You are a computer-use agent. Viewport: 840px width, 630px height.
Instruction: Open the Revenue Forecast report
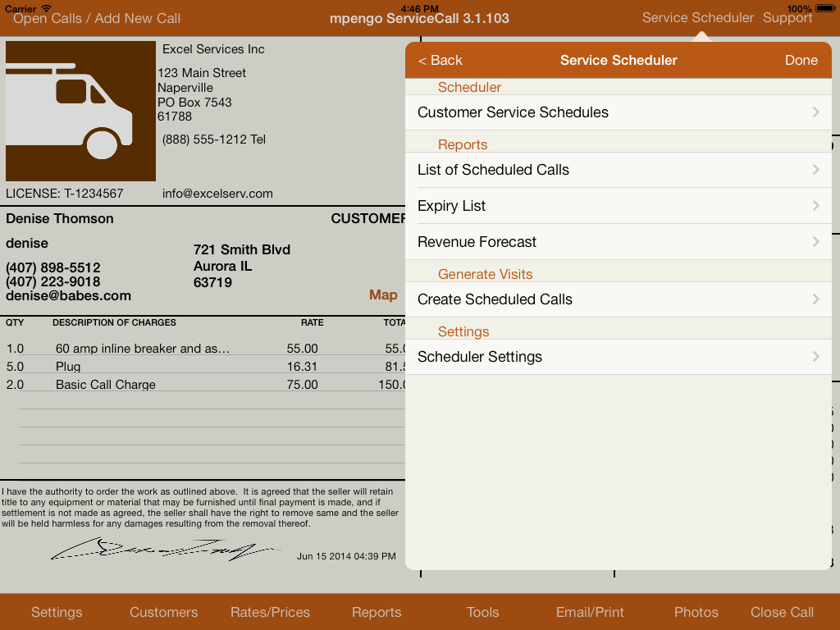[477, 242]
